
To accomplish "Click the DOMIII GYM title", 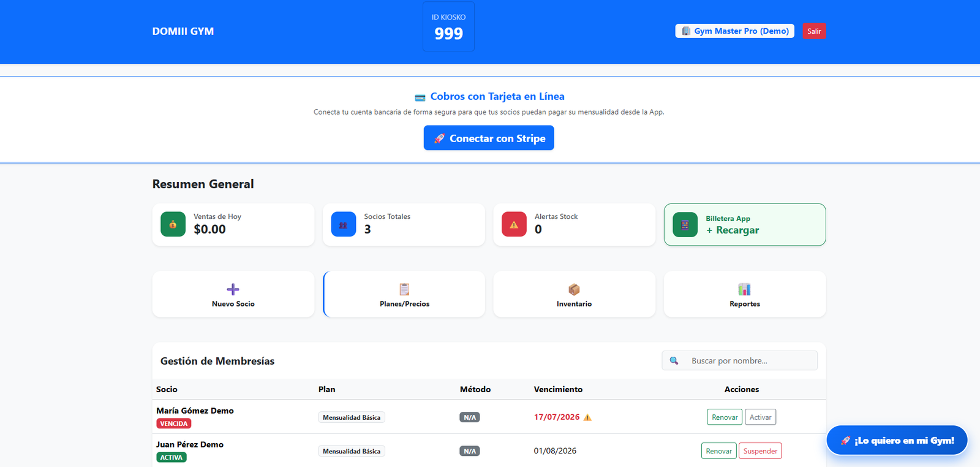I will click(183, 31).
